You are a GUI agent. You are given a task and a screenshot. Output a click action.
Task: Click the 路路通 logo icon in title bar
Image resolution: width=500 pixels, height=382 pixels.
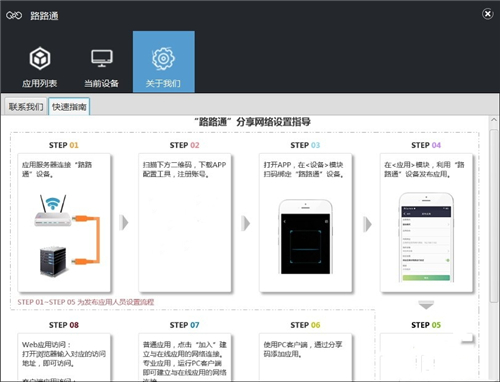coord(14,15)
